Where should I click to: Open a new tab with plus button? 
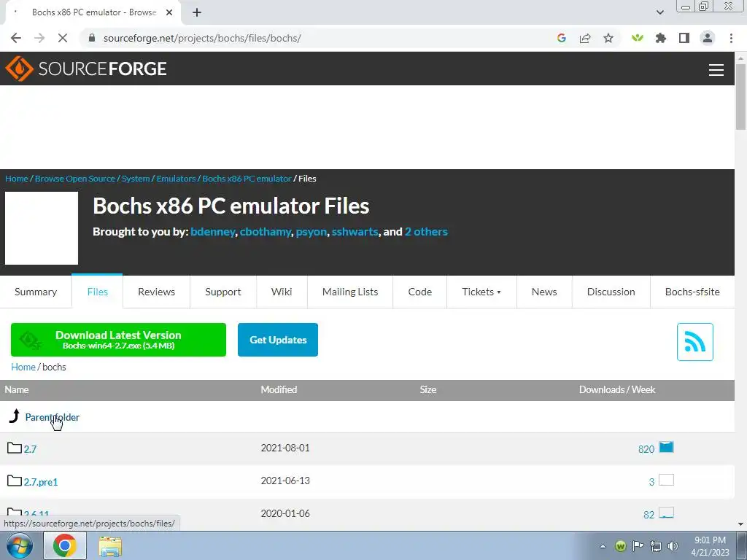[197, 12]
